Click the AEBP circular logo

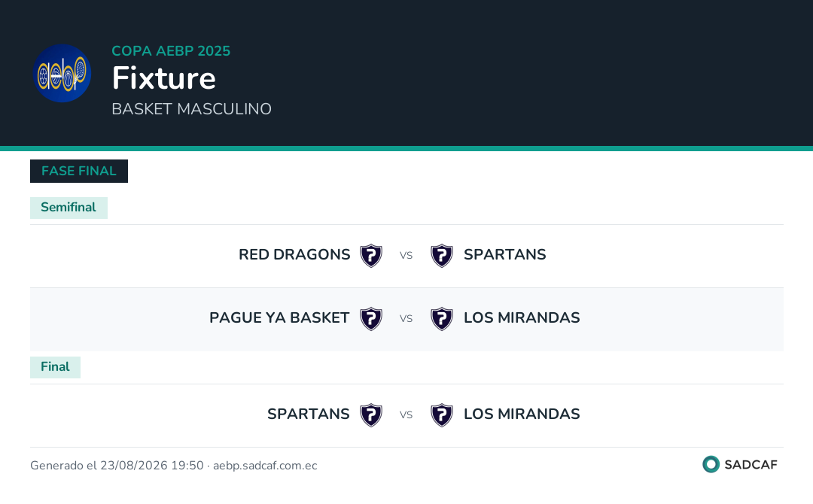point(62,73)
